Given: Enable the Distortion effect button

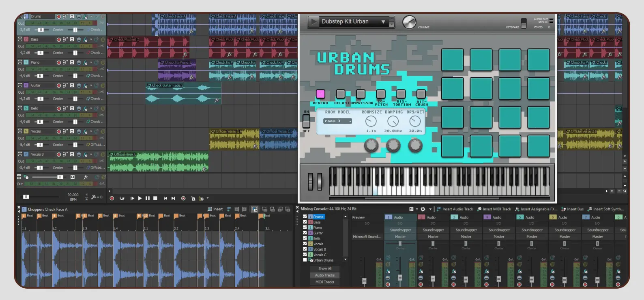Looking at the screenshot, I should coord(401,94).
